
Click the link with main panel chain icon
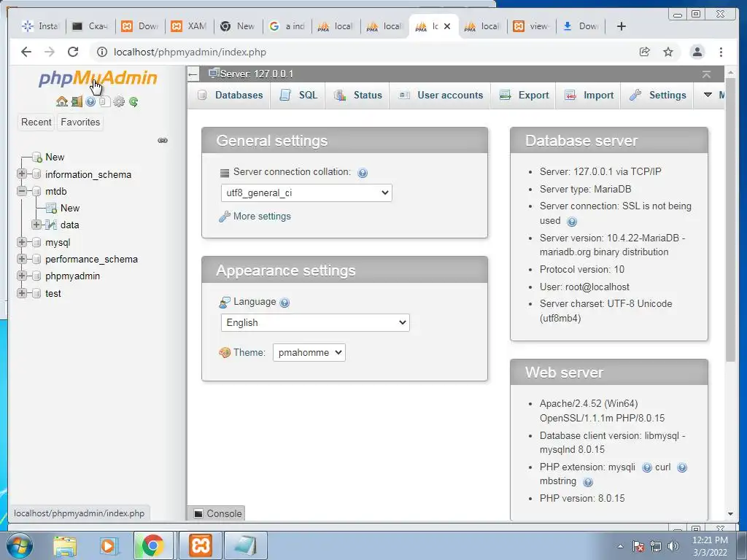tap(163, 141)
